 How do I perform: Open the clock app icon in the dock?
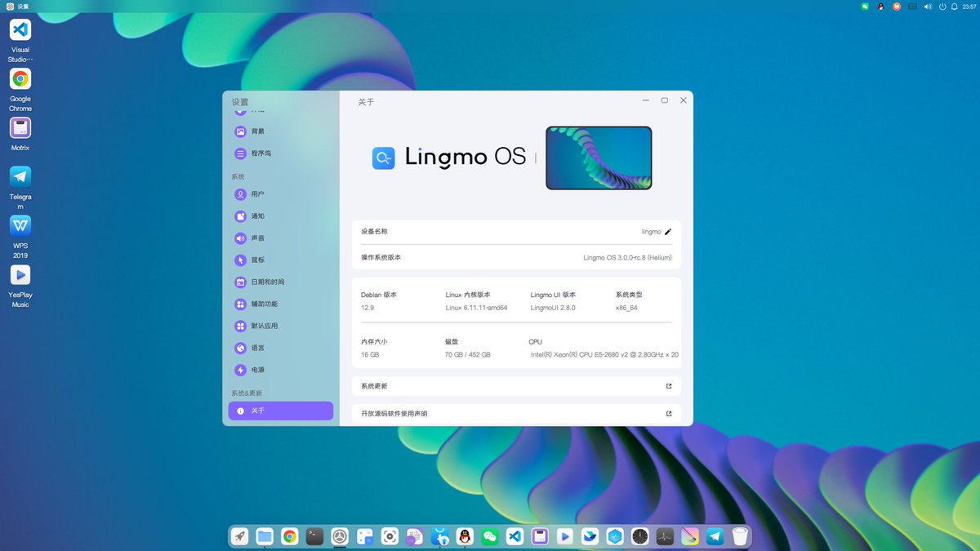[640, 536]
